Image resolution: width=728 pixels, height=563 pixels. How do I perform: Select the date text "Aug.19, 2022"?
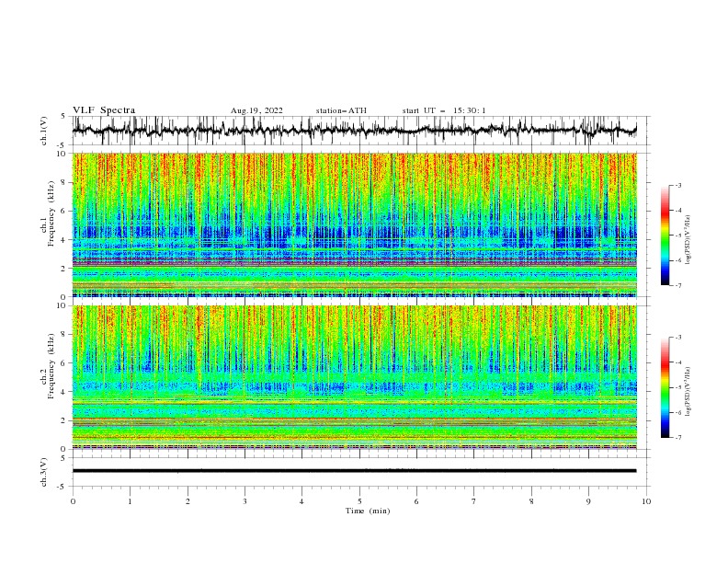[256, 110]
